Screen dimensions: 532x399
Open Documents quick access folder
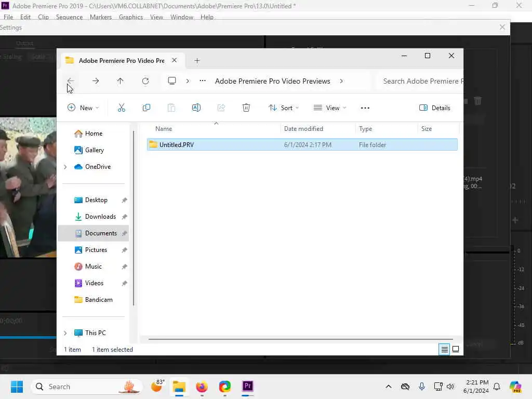[x=96, y=233]
